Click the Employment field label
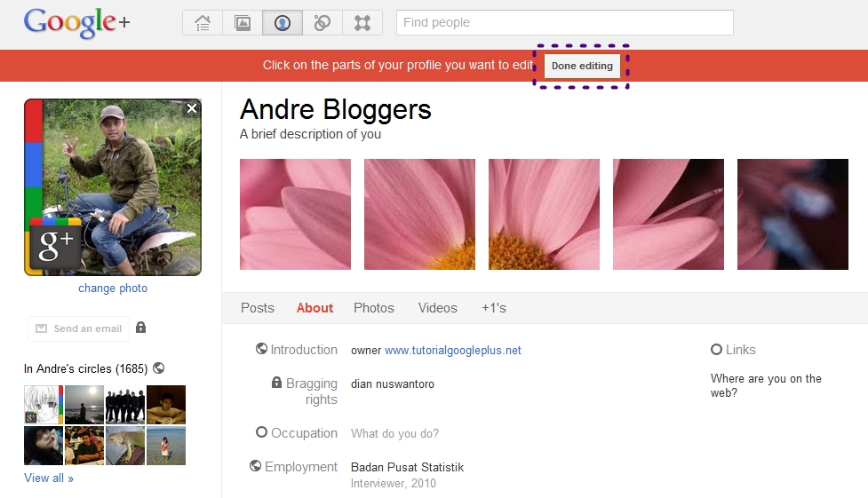 pos(300,466)
